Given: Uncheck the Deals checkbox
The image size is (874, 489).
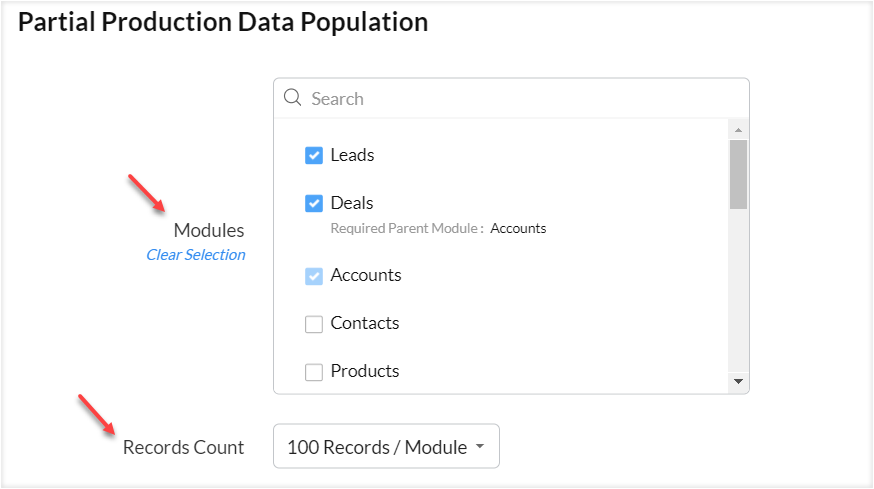Looking at the screenshot, I should click(314, 203).
